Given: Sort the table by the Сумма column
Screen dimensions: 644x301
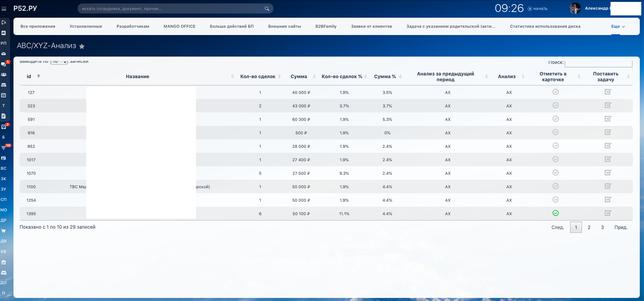Looking at the screenshot, I should 299,77.
